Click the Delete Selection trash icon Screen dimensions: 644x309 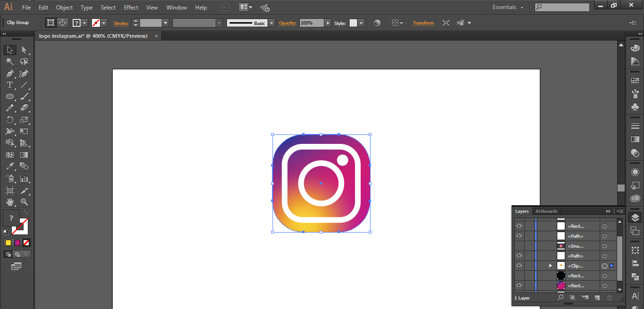pos(609,298)
